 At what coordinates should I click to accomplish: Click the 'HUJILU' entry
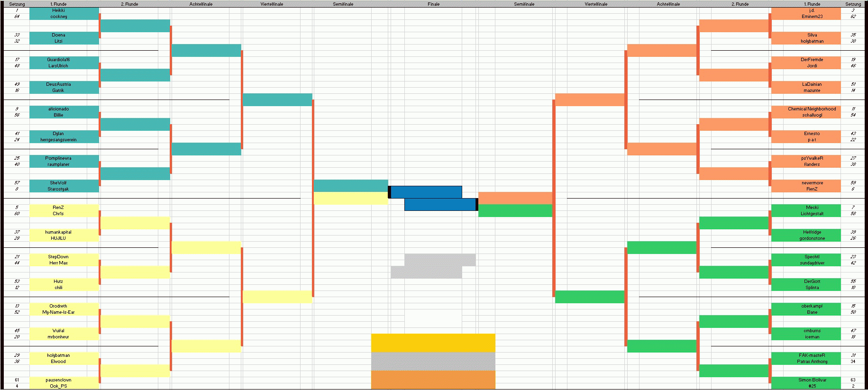64,238
